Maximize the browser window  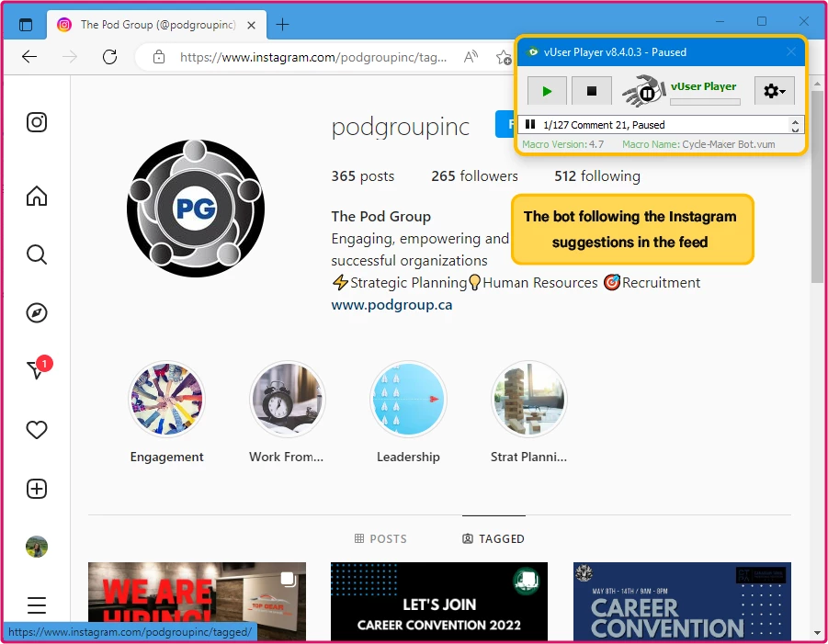point(762,21)
